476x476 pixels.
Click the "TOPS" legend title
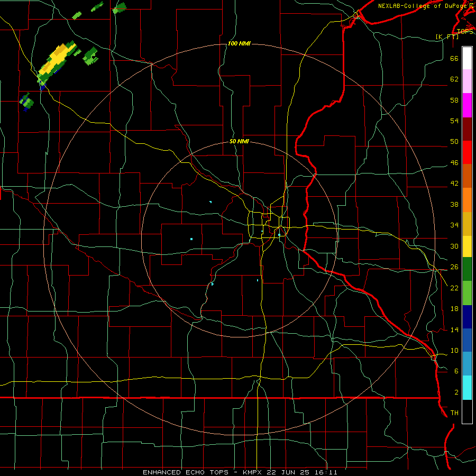click(465, 31)
